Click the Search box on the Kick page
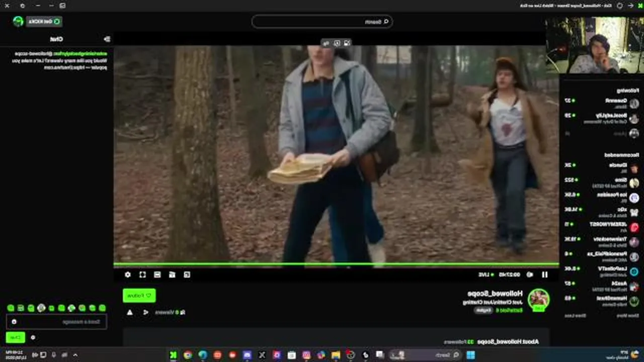The image size is (644, 362). 322,22
